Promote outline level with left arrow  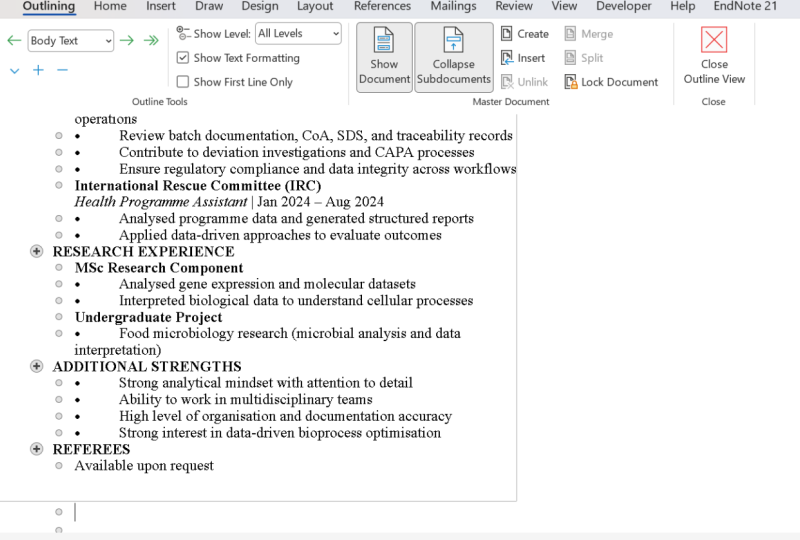[14, 40]
